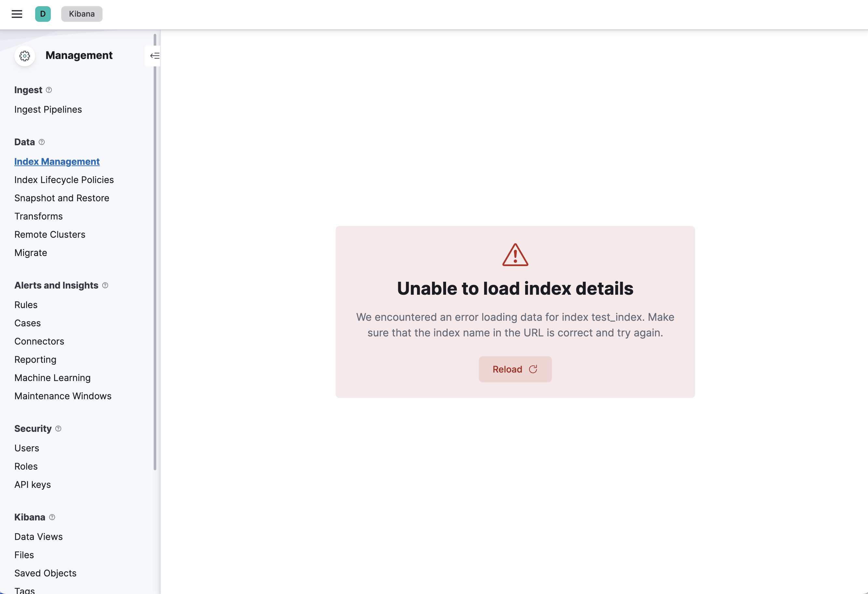Expand the Alerts and Insights section

click(56, 285)
